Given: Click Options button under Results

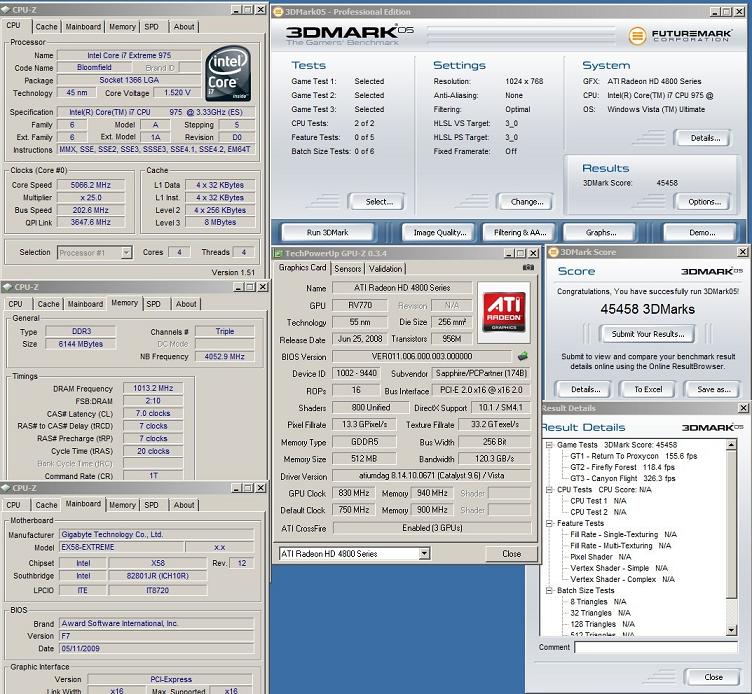Looking at the screenshot, I should 705,202.
